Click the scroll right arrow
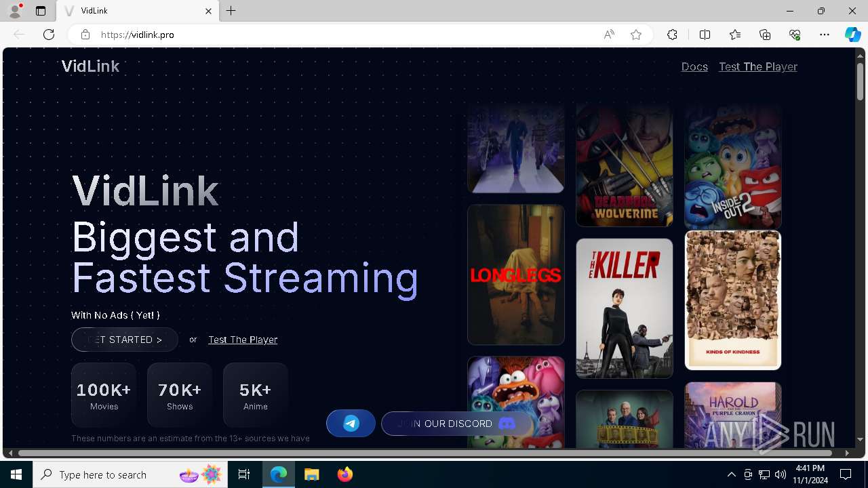This screenshot has width=868, height=488. [x=847, y=453]
